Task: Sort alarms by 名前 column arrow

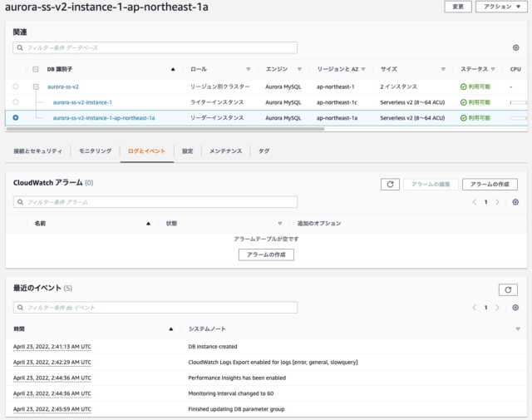Action: [x=148, y=224]
